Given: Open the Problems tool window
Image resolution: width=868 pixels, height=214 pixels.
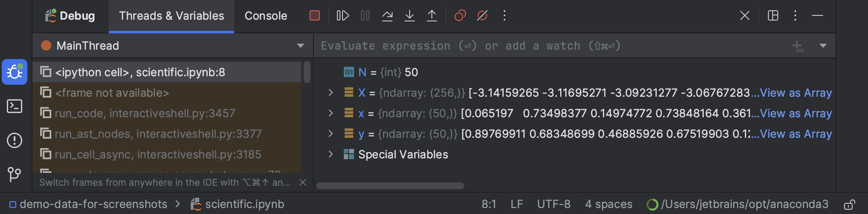Looking at the screenshot, I should pos(15,140).
